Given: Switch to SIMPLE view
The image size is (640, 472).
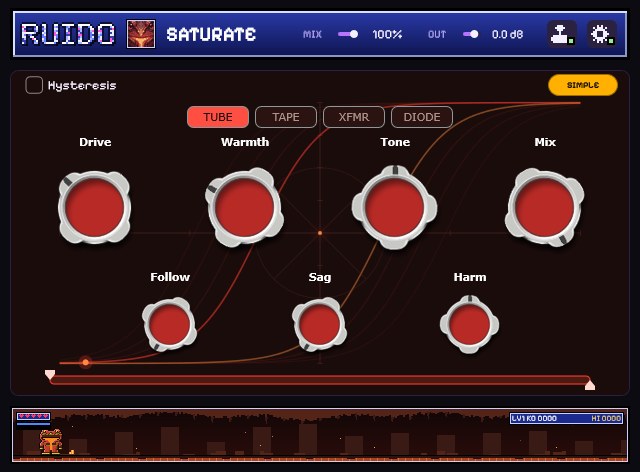Looking at the screenshot, I should coord(582,85).
